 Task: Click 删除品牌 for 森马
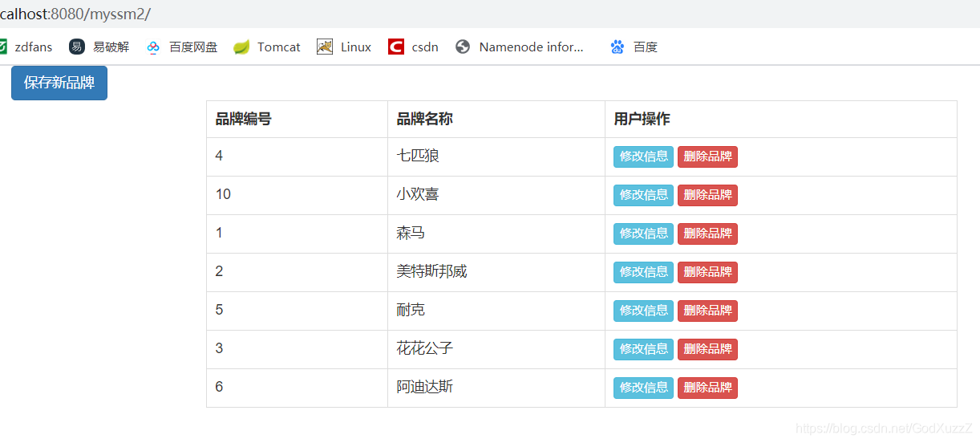click(x=707, y=234)
